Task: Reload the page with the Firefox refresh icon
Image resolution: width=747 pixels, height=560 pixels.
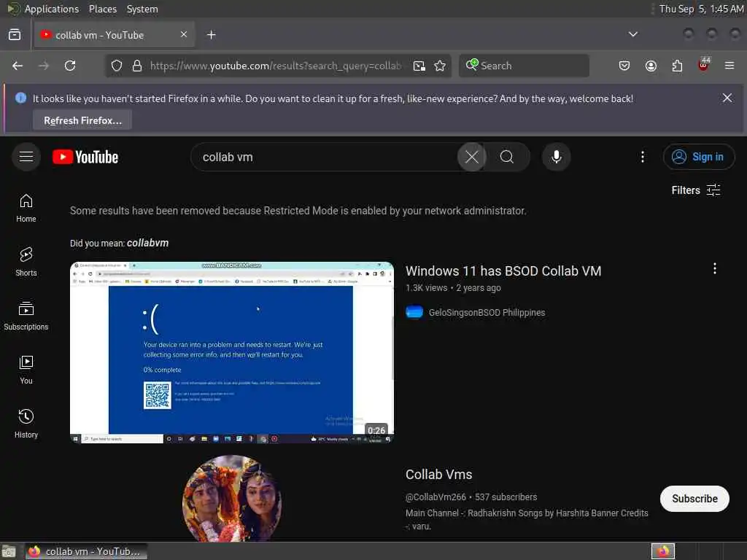Action: 70,66
